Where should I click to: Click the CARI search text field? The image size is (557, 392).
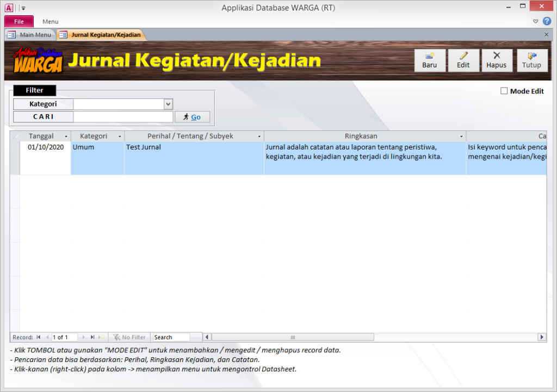click(123, 117)
